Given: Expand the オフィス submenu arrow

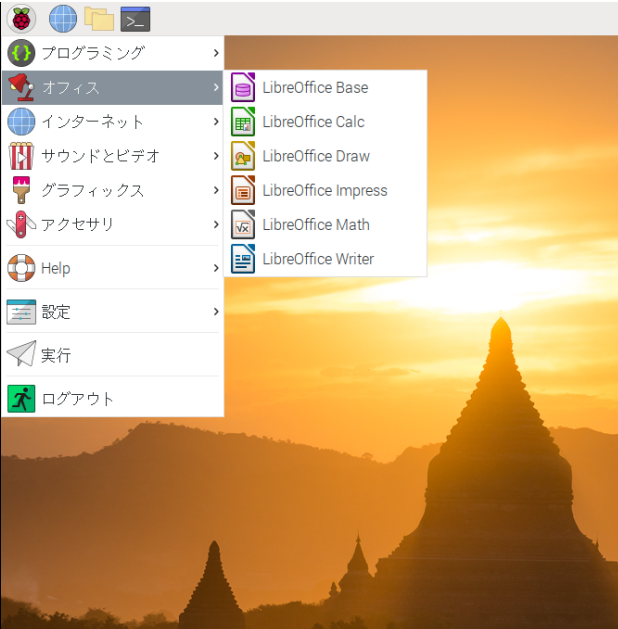Looking at the screenshot, I should tap(216, 87).
